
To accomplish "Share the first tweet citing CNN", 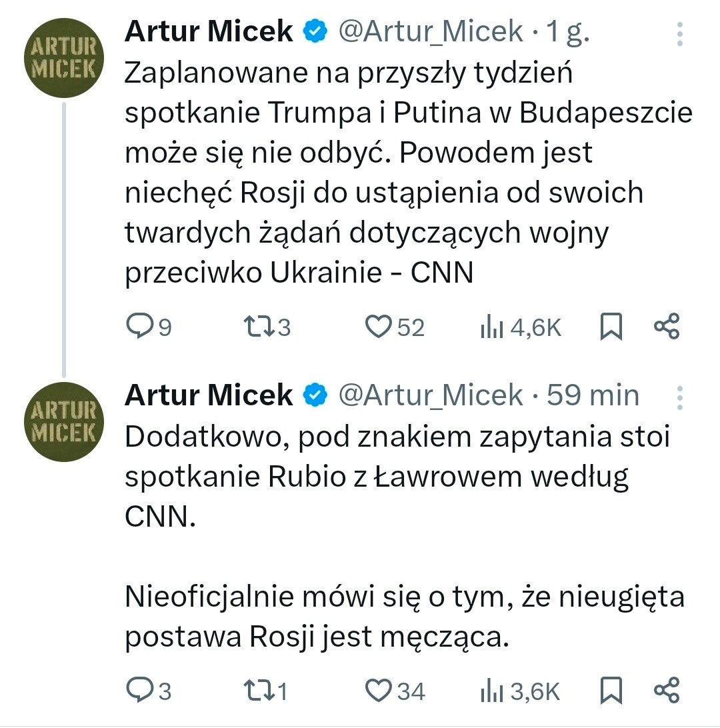I will click(x=666, y=327).
